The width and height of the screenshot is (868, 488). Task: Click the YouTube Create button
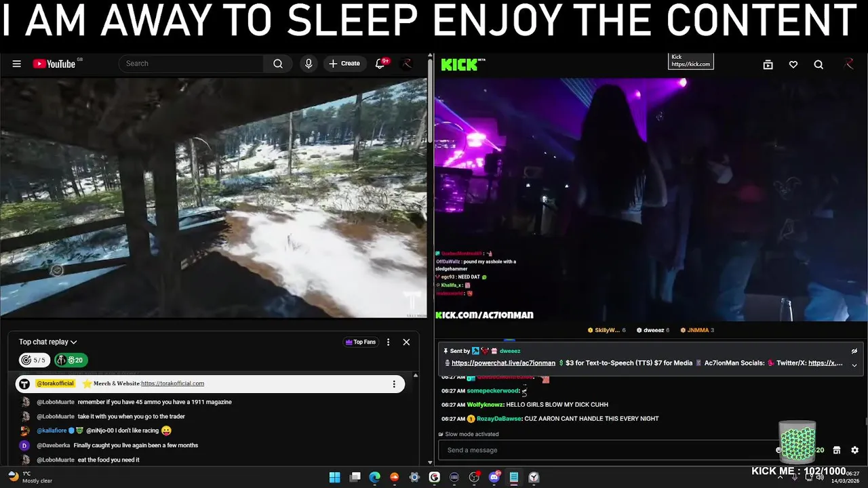point(344,64)
